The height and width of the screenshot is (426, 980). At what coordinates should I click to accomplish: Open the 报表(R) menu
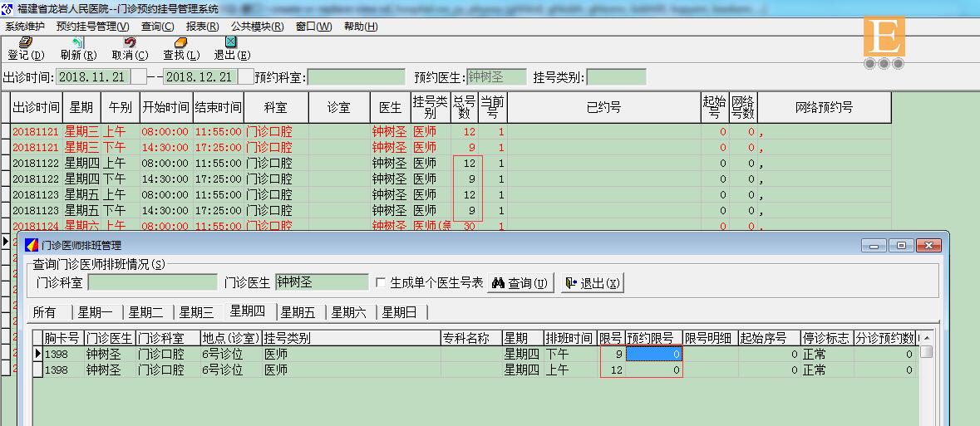[x=203, y=27]
